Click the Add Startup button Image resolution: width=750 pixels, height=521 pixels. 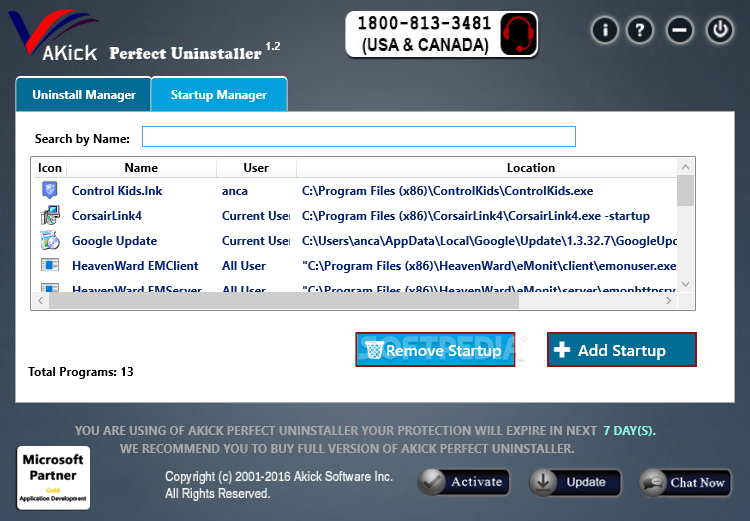coord(622,350)
